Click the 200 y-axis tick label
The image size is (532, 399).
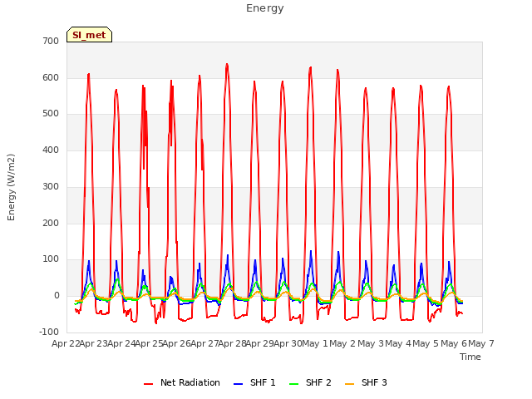point(51,224)
